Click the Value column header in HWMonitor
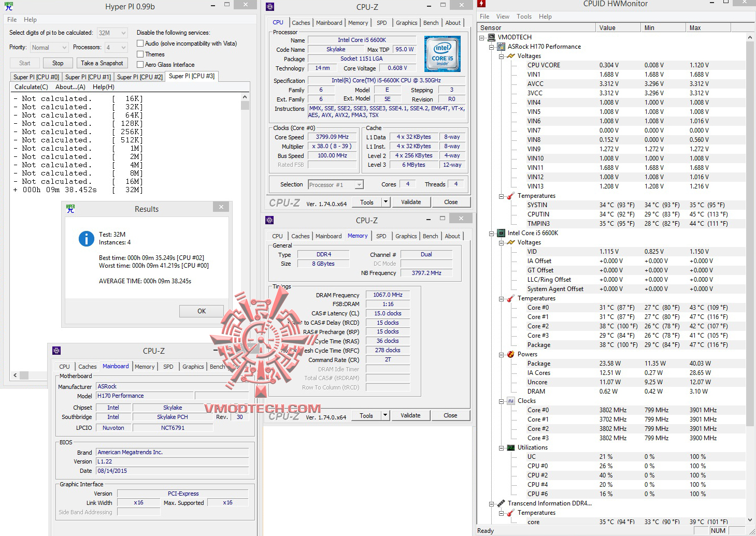The width and height of the screenshot is (756, 536). [x=618, y=28]
